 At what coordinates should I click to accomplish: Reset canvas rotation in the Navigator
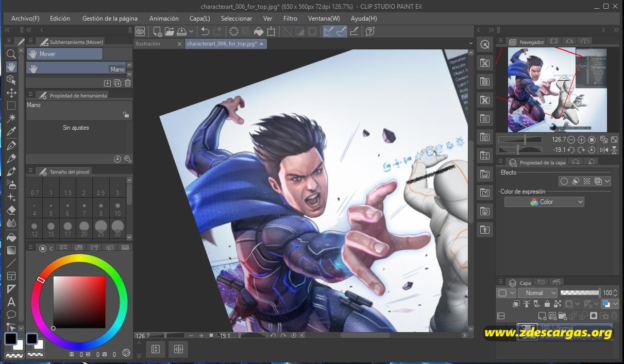click(x=592, y=150)
